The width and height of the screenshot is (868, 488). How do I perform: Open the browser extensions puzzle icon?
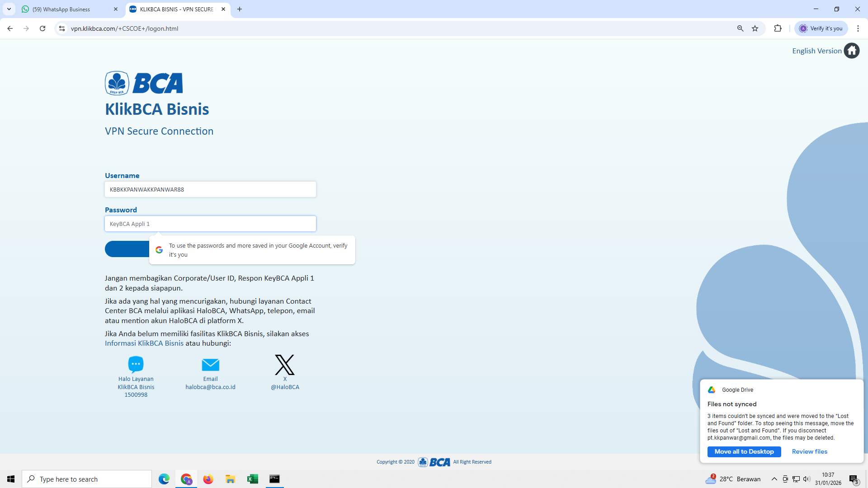(778, 28)
